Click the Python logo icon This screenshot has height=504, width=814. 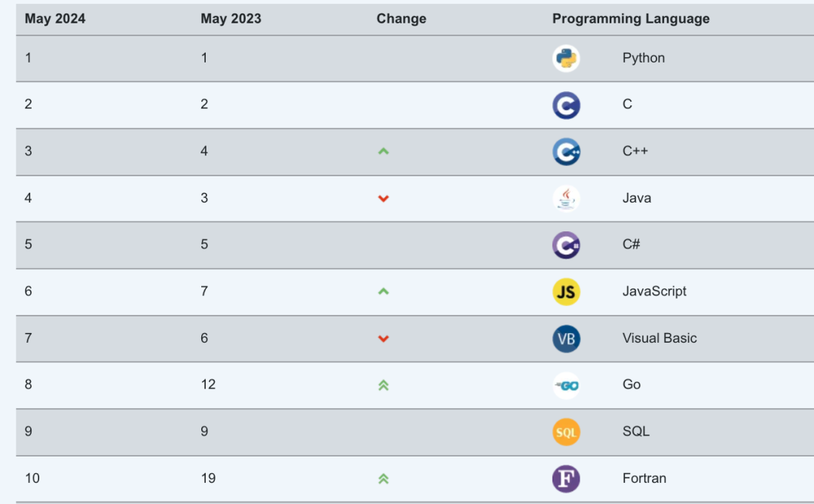pyautogui.click(x=566, y=58)
